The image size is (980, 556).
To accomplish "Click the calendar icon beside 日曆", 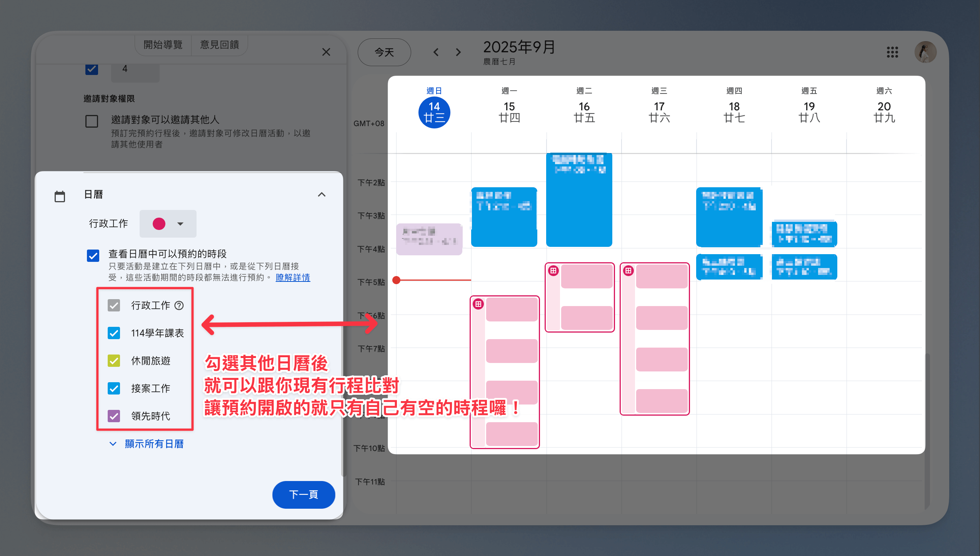I will [x=60, y=196].
